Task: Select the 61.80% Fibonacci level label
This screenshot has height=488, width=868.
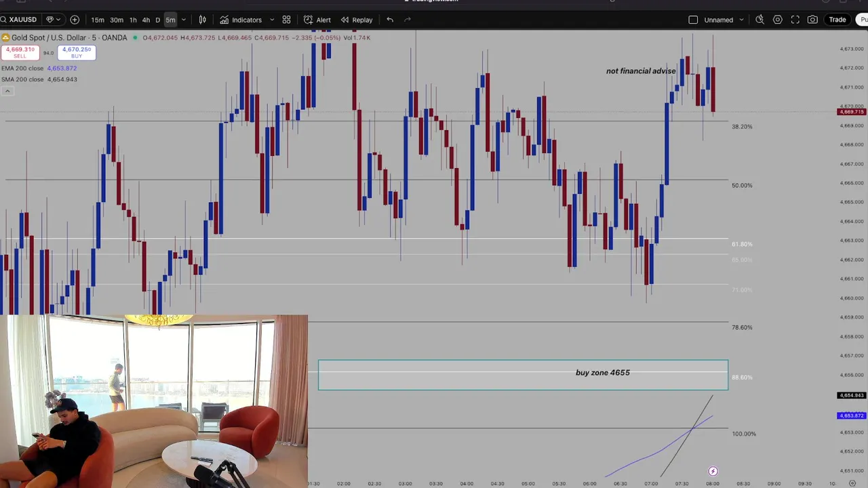Action: [x=742, y=244]
